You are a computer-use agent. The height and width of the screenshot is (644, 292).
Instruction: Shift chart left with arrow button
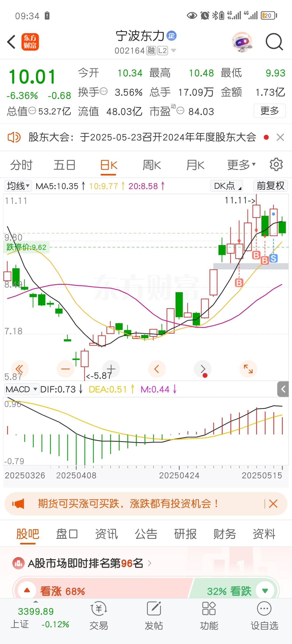click(x=157, y=369)
